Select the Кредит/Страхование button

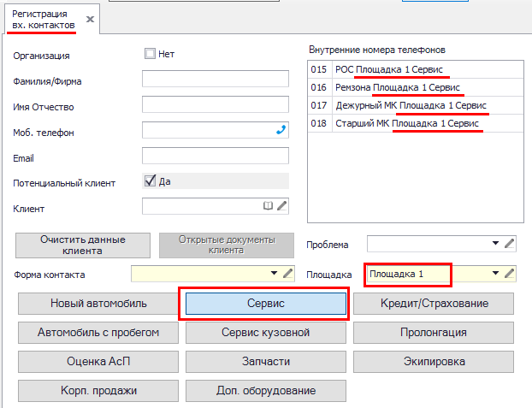434,304
